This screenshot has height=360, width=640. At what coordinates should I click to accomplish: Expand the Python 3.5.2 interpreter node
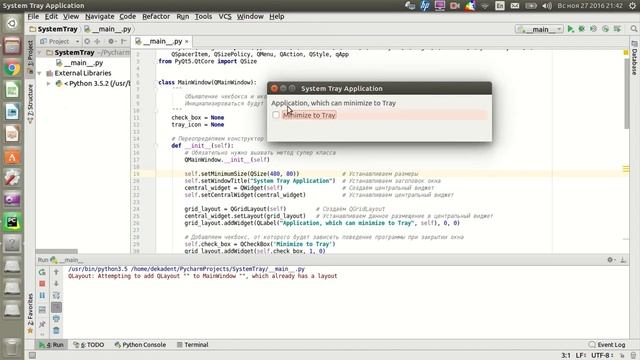click(49, 84)
